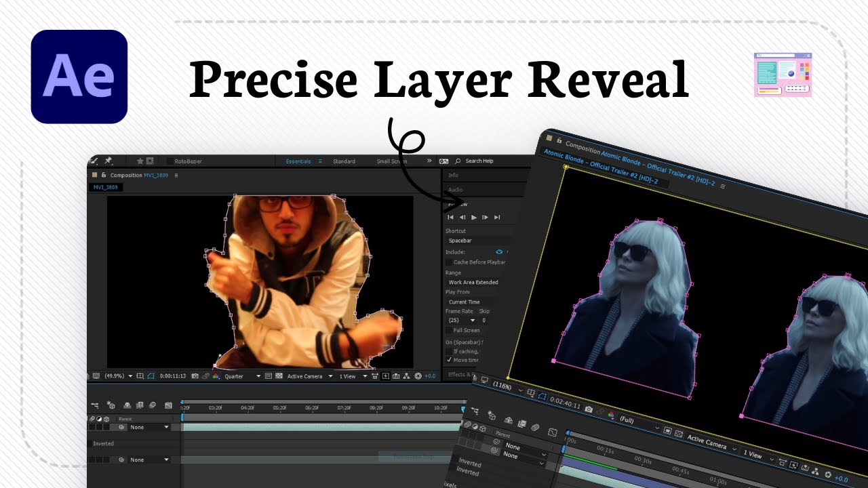Click the first timeline switch icon in MVI_3809
The image size is (868, 488).
click(x=95, y=405)
